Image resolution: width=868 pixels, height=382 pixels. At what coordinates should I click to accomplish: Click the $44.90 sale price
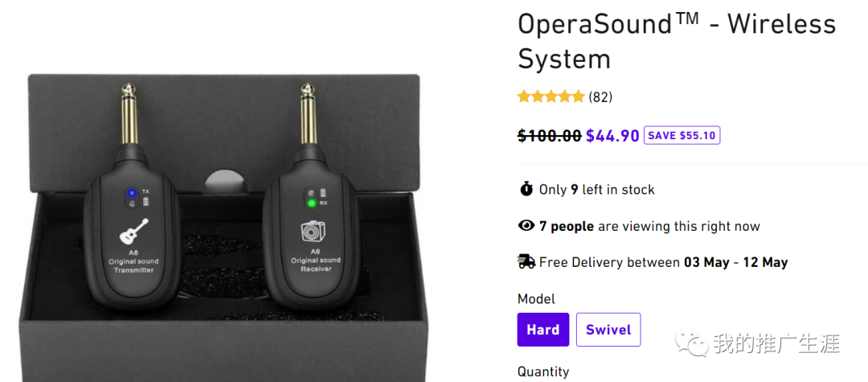[x=612, y=135]
